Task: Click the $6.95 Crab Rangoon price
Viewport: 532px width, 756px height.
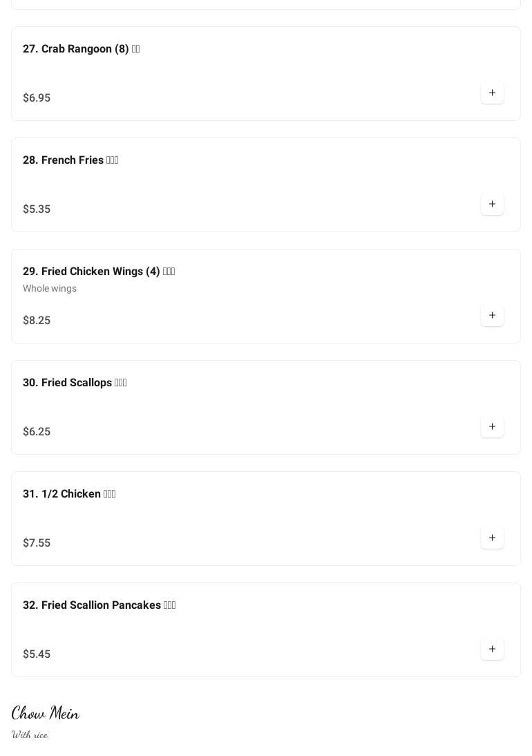Action: pos(37,98)
